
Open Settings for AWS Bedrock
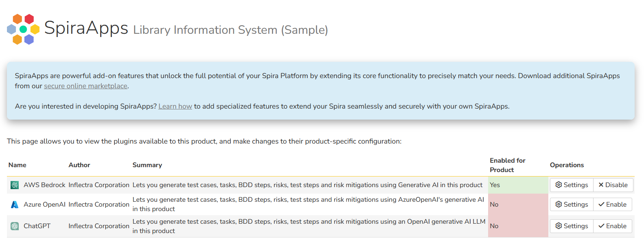coord(572,185)
